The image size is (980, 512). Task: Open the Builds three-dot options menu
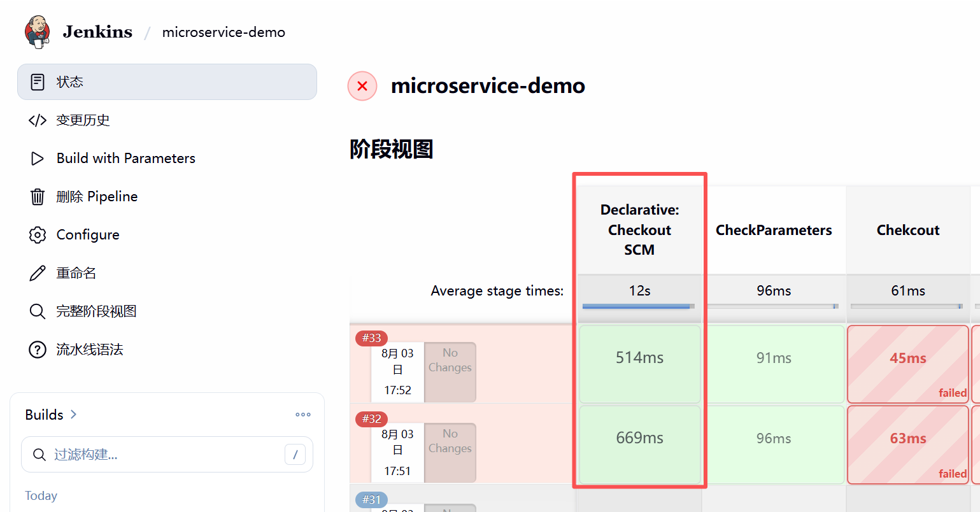coord(303,415)
